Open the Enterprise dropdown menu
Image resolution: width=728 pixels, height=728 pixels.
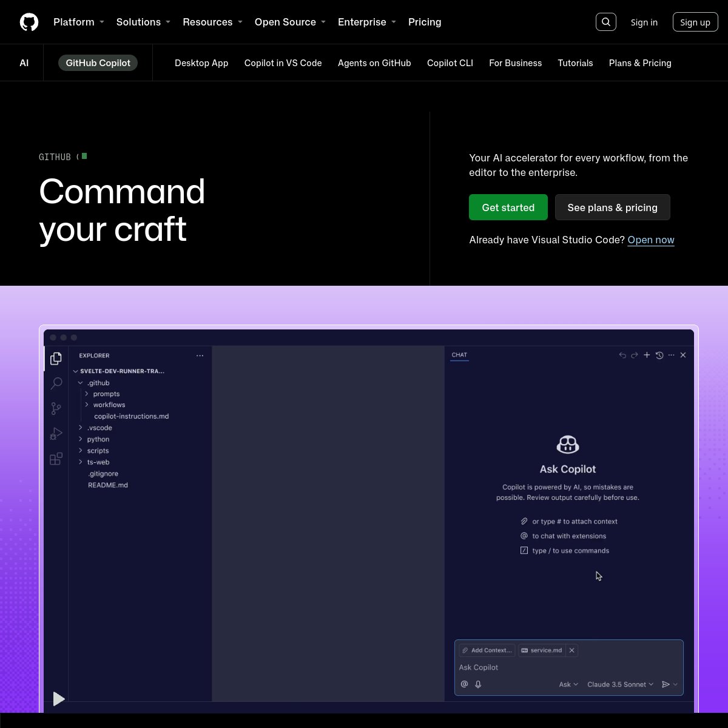(x=367, y=22)
